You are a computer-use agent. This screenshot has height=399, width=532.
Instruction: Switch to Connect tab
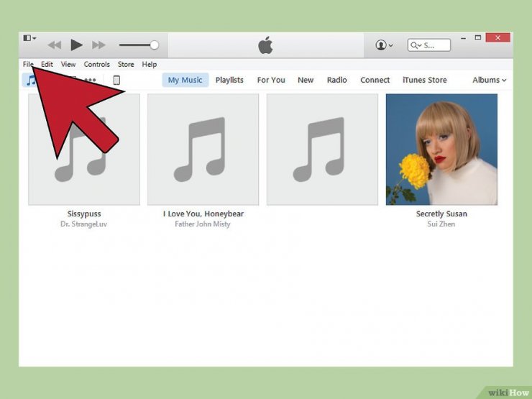tap(375, 80)
